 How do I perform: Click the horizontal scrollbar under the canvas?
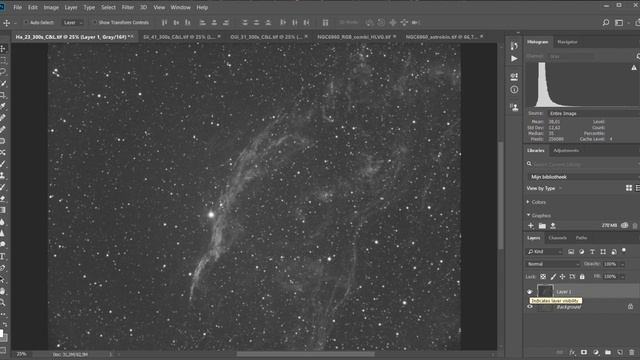point(305,354)
